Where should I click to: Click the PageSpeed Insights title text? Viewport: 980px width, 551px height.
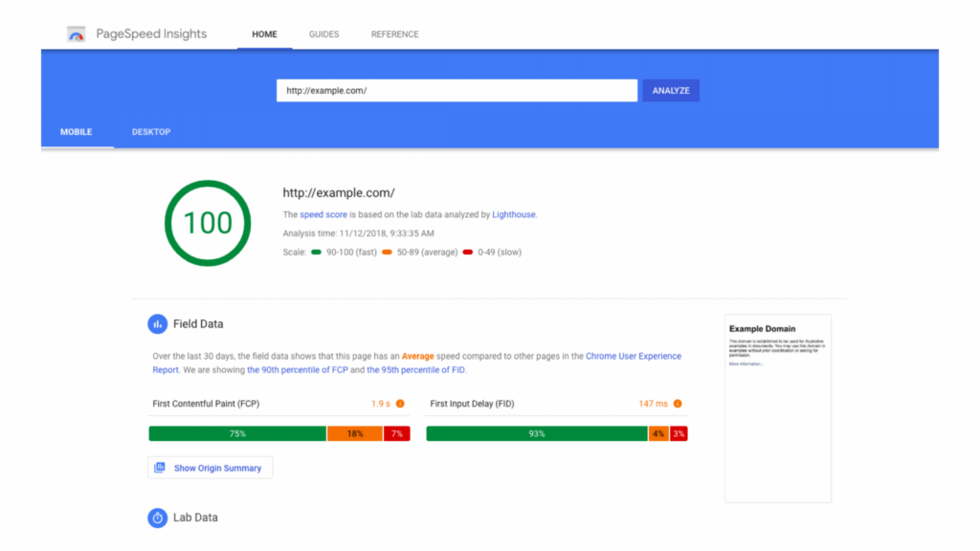[151, 33]
